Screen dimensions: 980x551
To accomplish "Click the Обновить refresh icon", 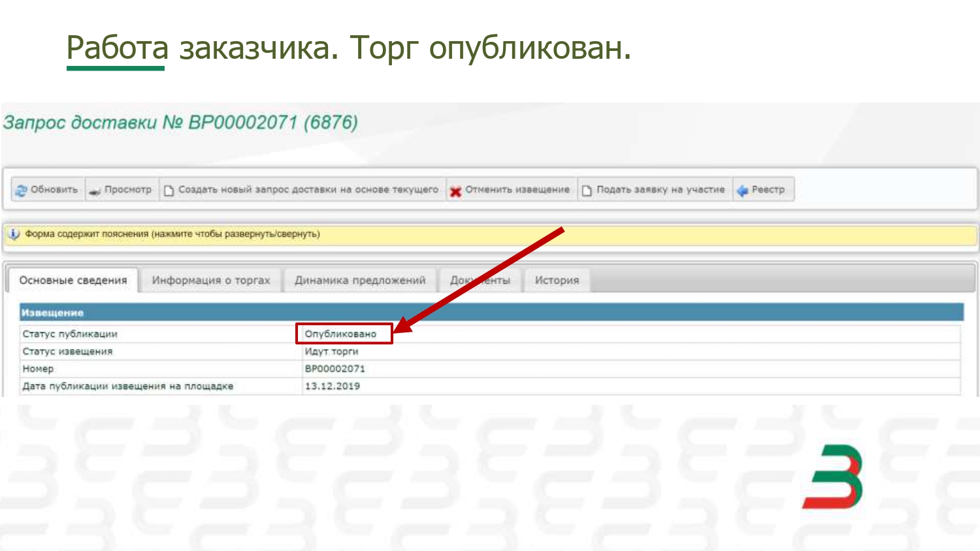I will point(20,190).
